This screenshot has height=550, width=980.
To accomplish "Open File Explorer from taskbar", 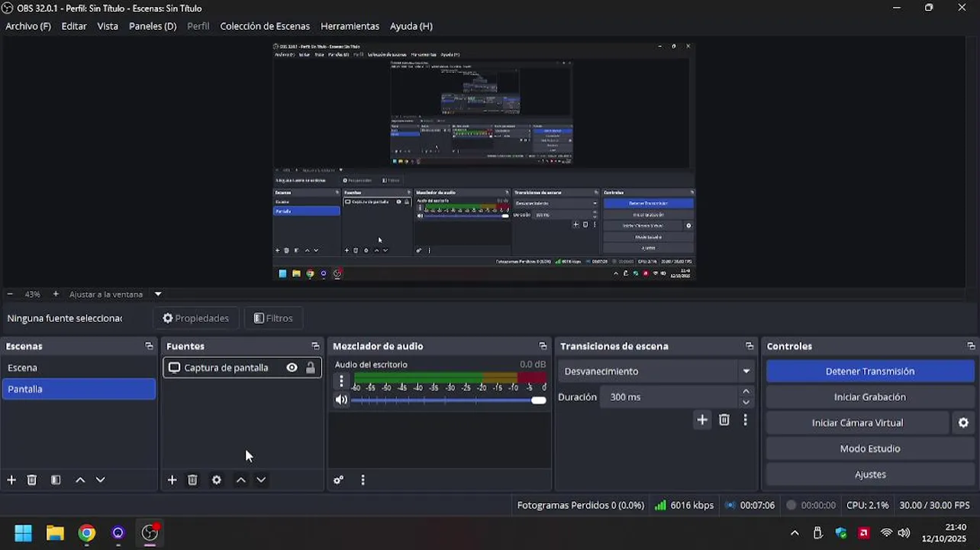I will 55,533.
